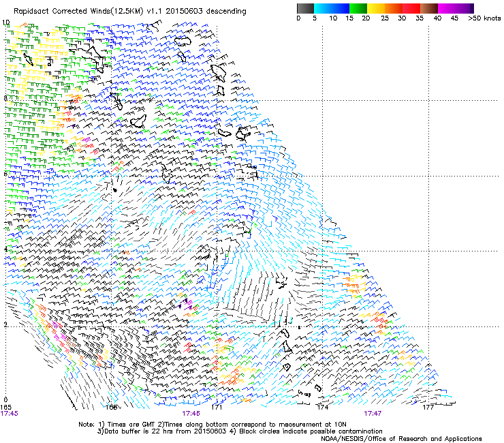Click the purple time label 17:46

coord(191,414)
